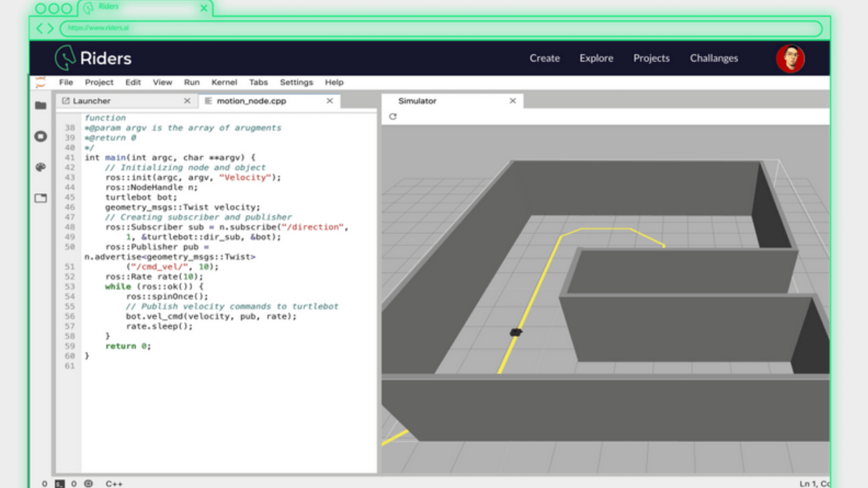Navigate to the Create page
The height and width of the screenshot is (488, 868).
click(x=544, y=58)
